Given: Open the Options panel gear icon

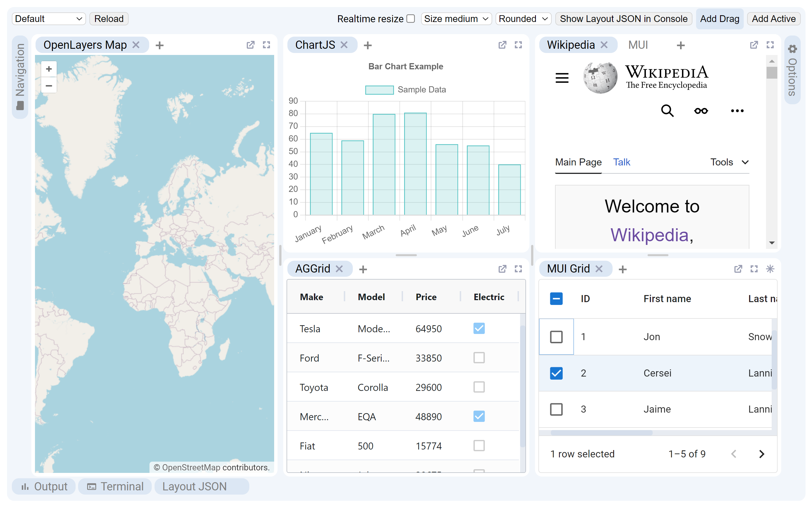Looking at the screenshot, I should coord(793,49).
